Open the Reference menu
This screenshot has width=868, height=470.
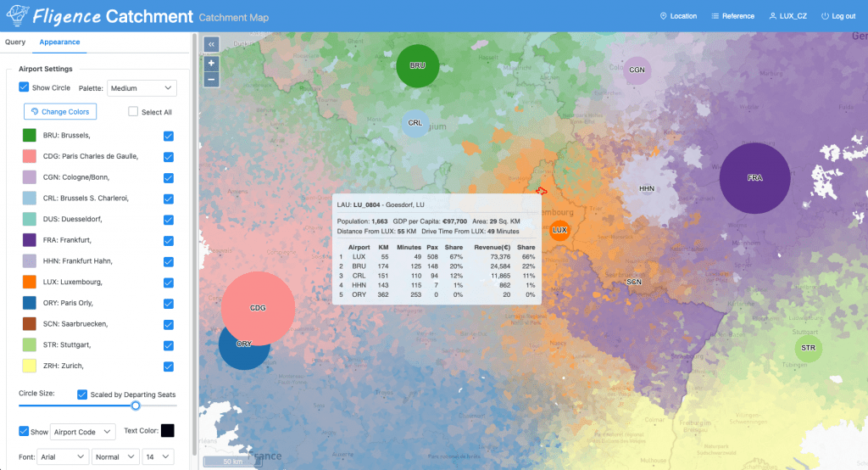(733, 16)
